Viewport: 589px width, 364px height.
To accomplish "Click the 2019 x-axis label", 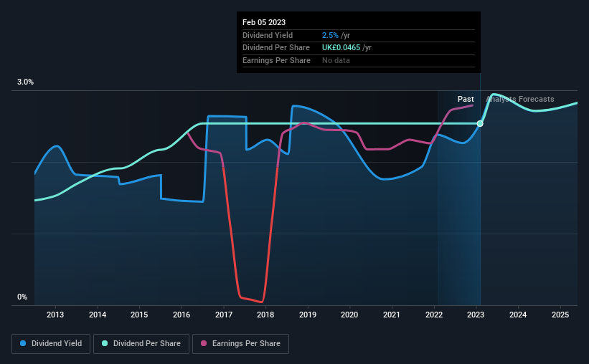I will click(x=308, y=315).
